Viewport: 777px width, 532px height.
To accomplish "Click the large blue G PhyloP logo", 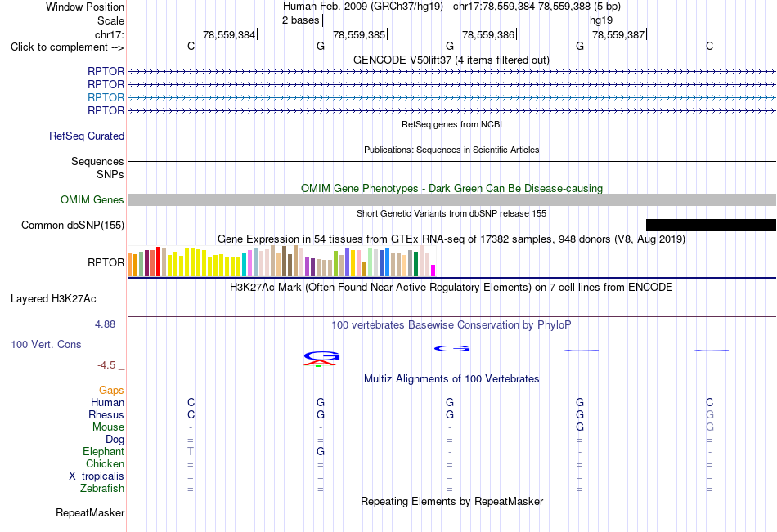I will [321, 355].
